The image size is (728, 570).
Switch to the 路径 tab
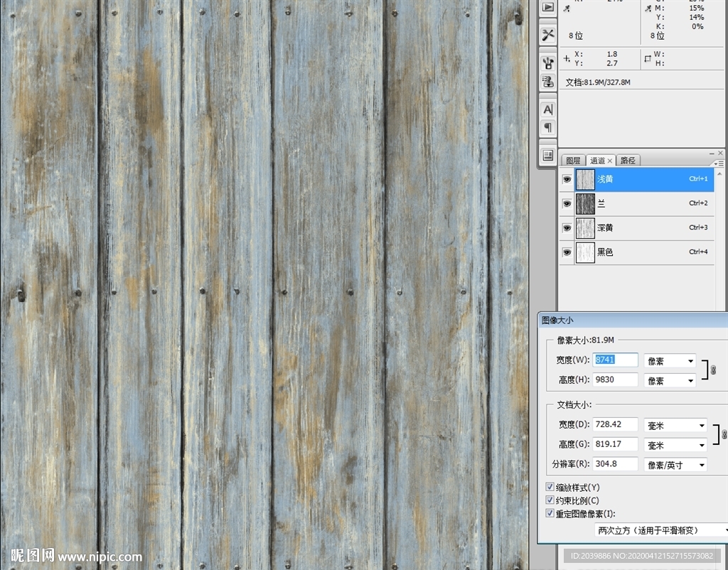click(628, 161)
